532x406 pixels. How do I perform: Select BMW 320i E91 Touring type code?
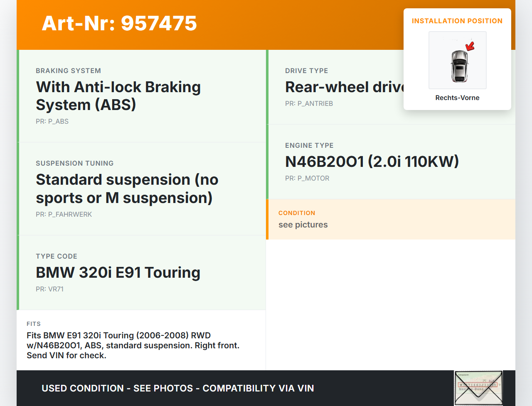click(x=118, y=273)
